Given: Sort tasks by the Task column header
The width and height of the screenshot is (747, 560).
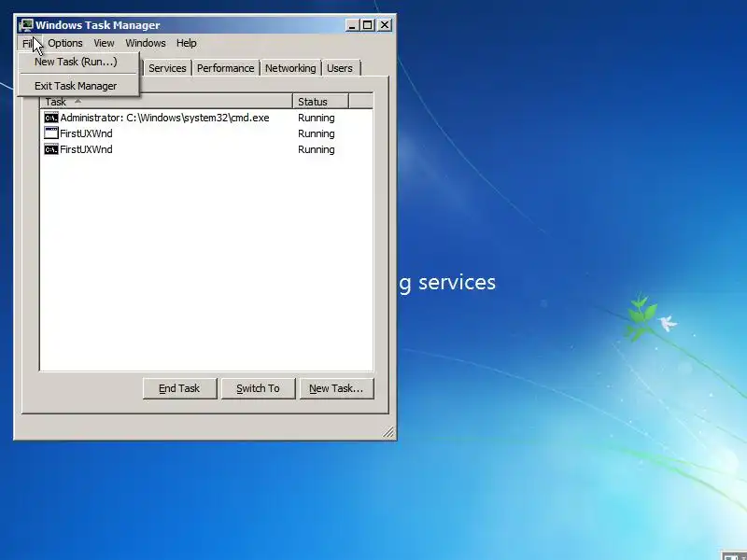Looking at the screenshot, I should [x=166, y=102].
